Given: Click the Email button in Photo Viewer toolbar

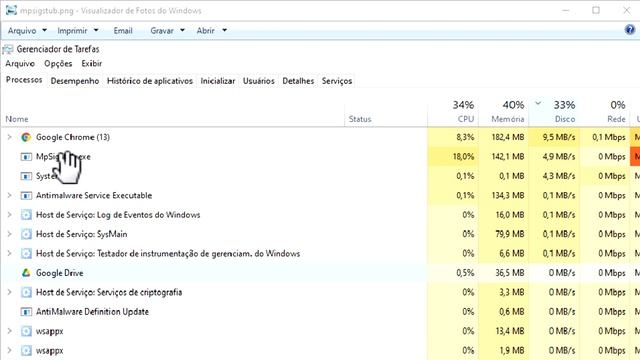Looking at the screenshot, I should (123, 31).
